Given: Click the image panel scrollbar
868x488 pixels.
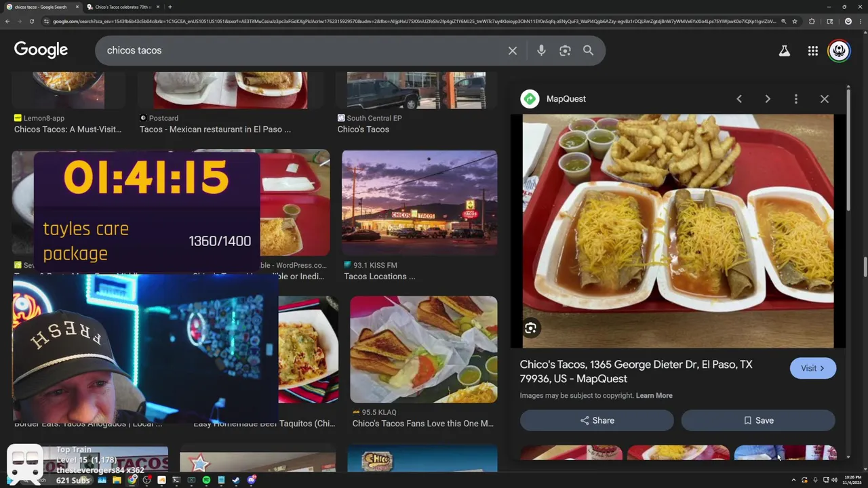Looking at the screenshot, I should (x=848, y=151).
